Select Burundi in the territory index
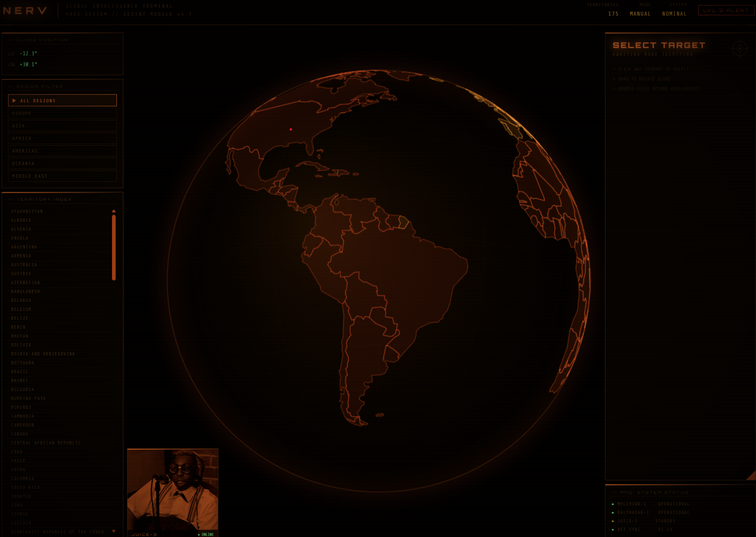This screenshot has width=756, height=537. point(59,408)
